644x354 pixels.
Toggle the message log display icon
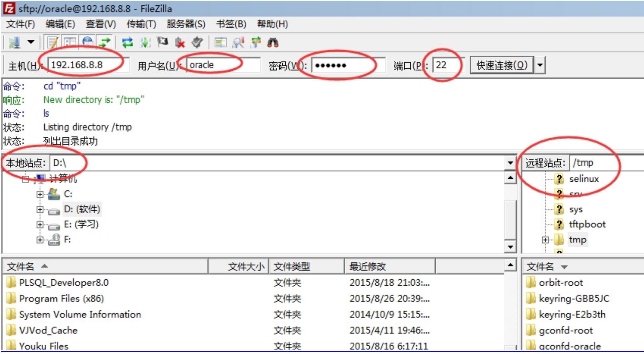click(x=53, y=42)
